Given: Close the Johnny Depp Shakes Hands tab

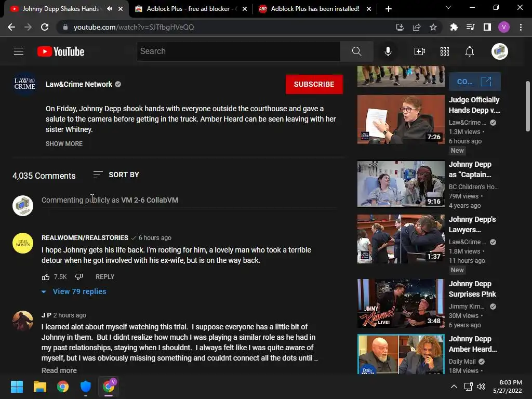Looking at the screenshot, I should point(121,9).
